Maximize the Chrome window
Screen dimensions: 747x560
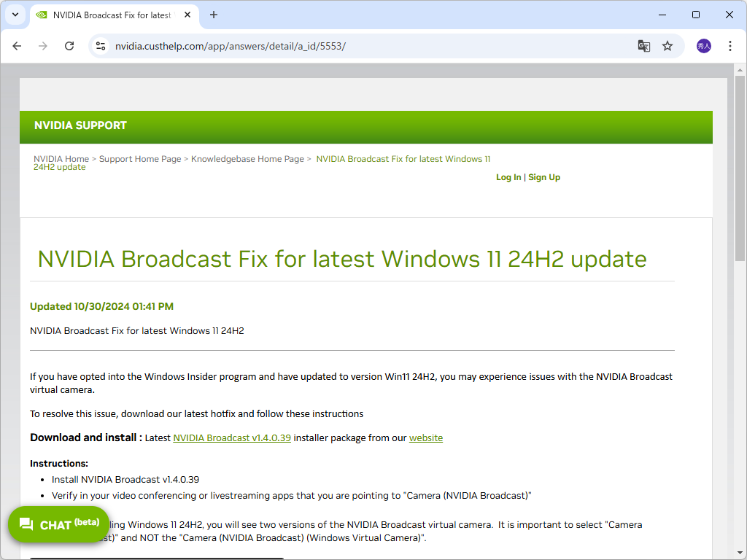click(x=695, y=15)
